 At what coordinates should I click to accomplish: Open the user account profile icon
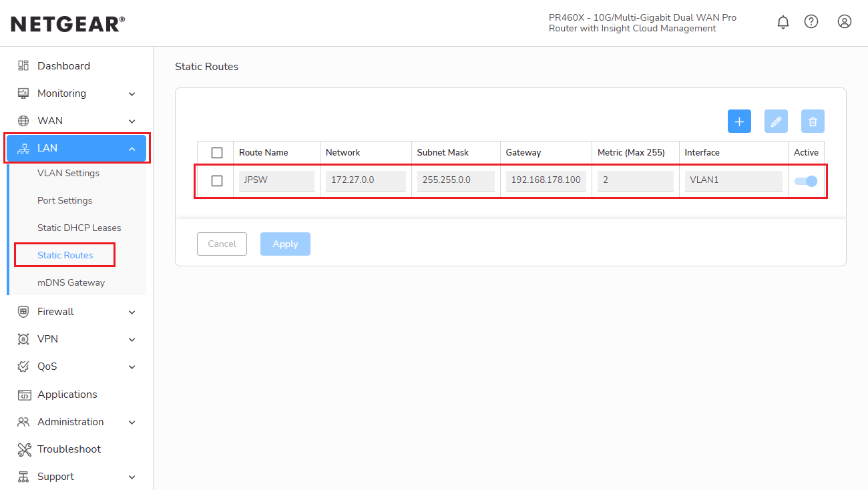pos(845,22)
